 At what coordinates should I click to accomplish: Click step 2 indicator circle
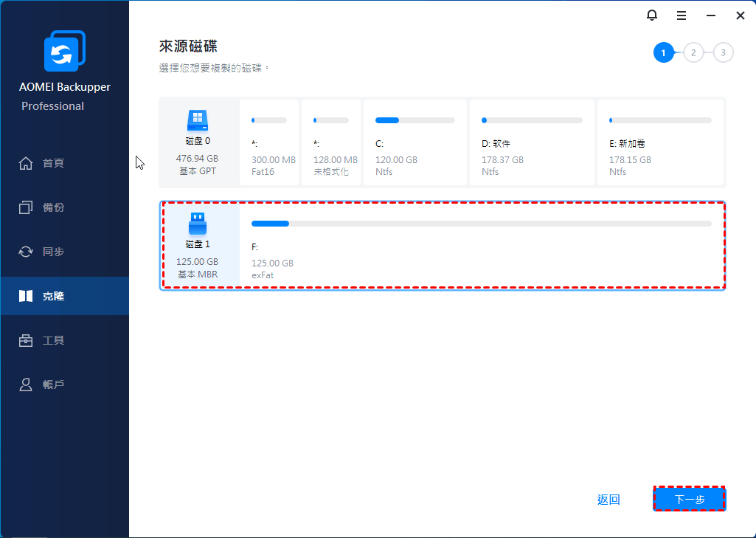pyautogui.click(x=693, y=52)
